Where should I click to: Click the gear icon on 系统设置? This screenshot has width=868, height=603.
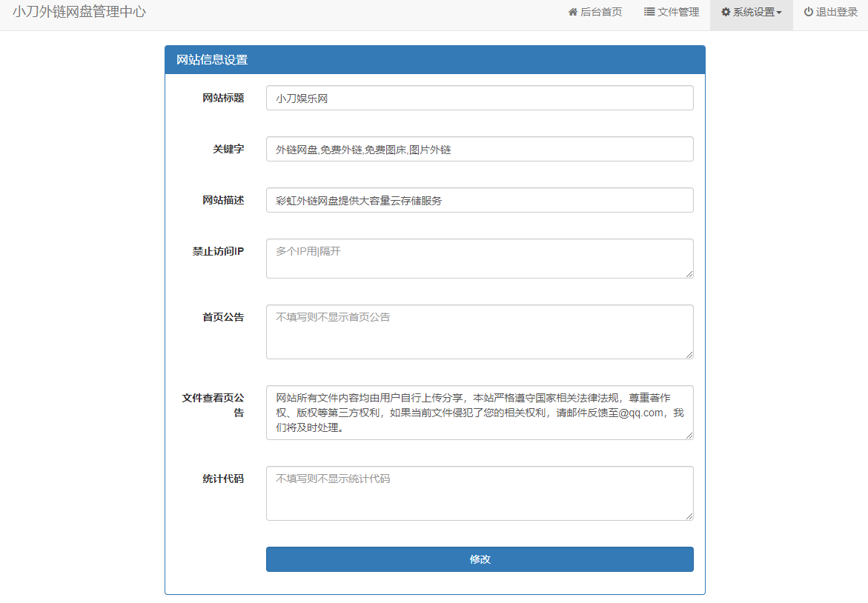pyautogui.click(x=725, y=11)
